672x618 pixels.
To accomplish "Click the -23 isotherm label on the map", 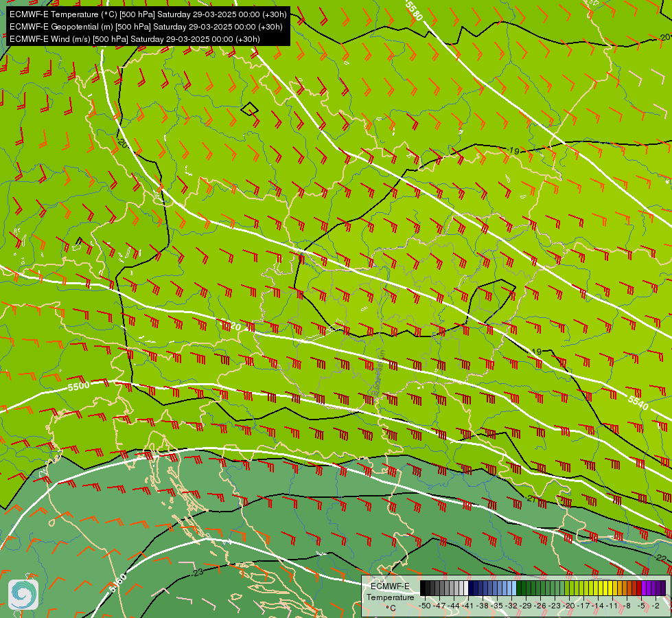I will (x=198, y=573).
